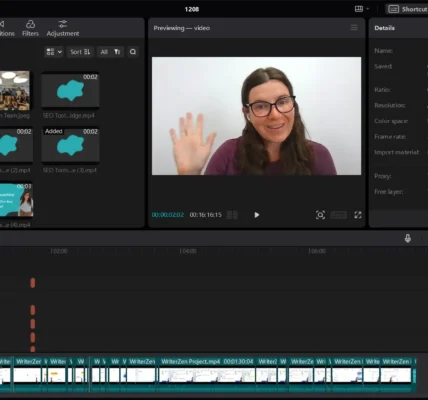Play the preview video
428x400 pixels.
[x=256, y=215]
